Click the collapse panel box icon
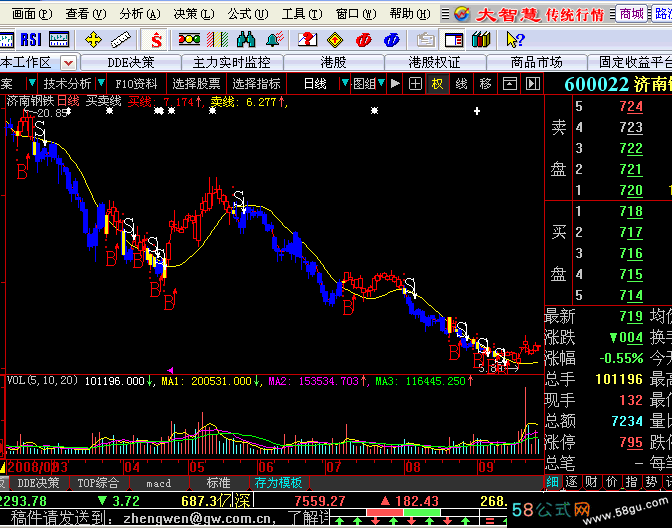Image resolution: width=672 pixels, height=528 pixels. (510, 83)
